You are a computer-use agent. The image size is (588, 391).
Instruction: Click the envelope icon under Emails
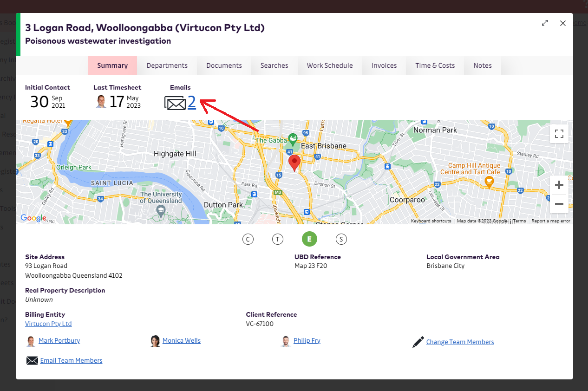(175, 103)
